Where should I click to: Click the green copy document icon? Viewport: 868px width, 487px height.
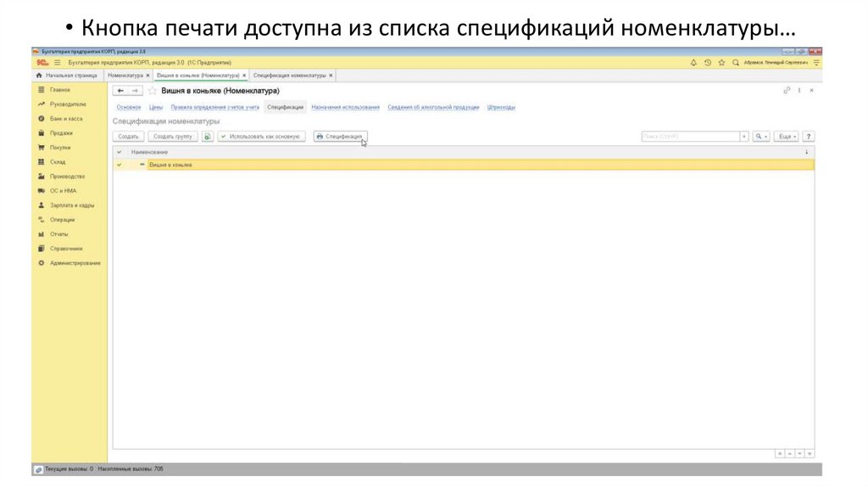coord(208,137)
